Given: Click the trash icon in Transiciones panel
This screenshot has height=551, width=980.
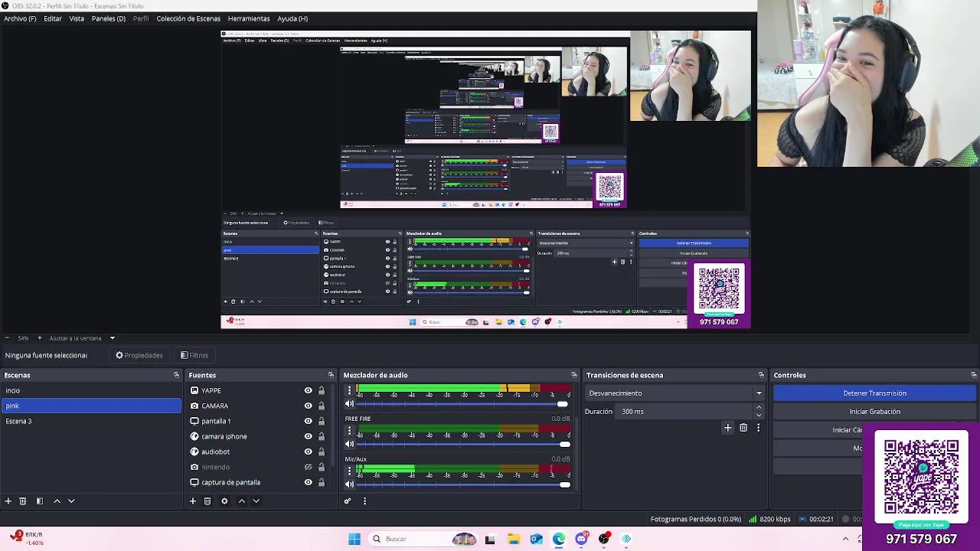Looking at the screenshot, I should pos(743,429).
